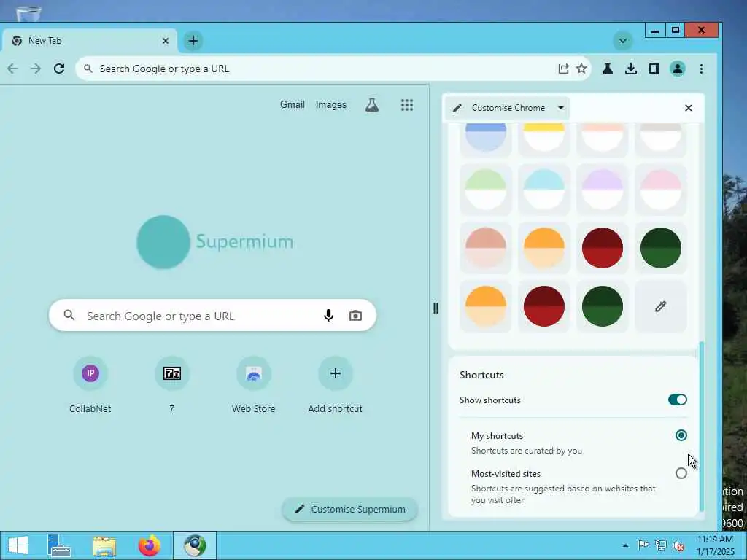Start voice search with microphone icon
This screenshot has width=747, height=560.
pos(328,315)
